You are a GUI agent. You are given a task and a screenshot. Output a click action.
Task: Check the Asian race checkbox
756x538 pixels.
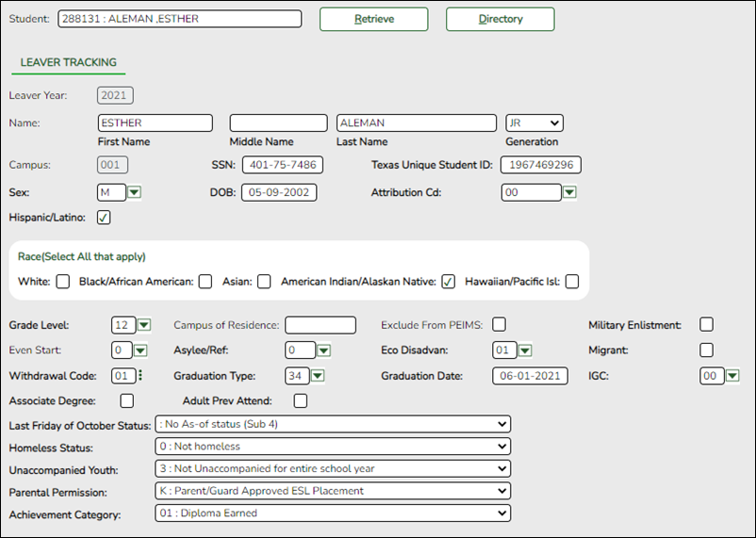point(264,282)
